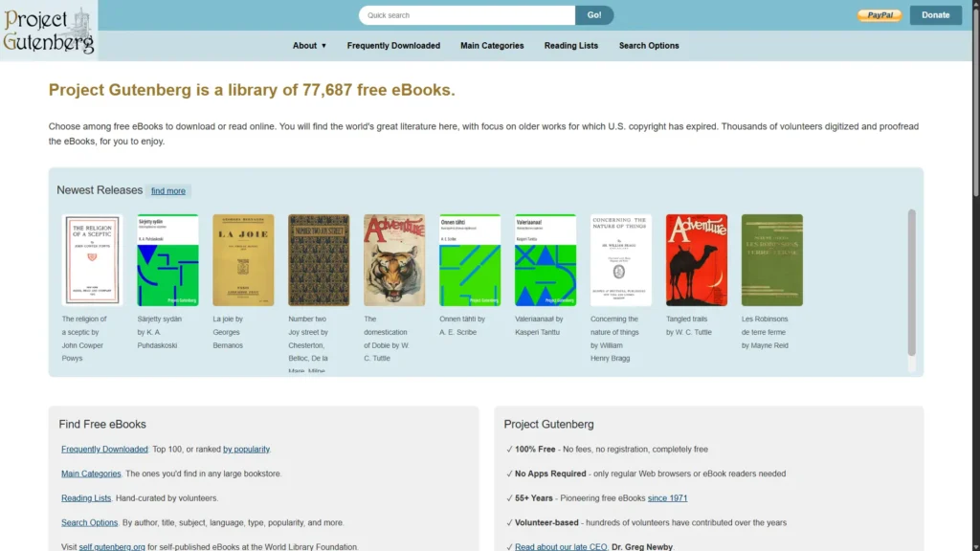Viewport: 980px width, 551px height.
Task: Expand the About dropdown menu
Action: (x=309, y=46)
